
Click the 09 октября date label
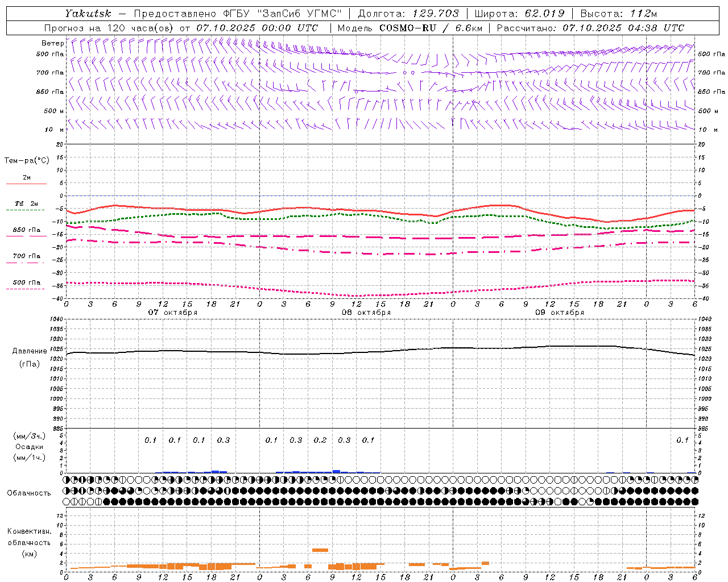[560, 312]
